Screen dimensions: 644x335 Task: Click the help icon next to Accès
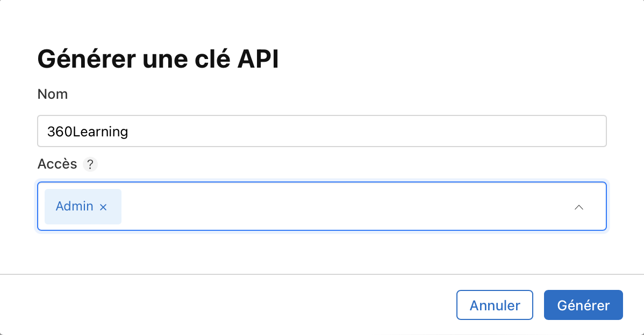pos(90,164)
